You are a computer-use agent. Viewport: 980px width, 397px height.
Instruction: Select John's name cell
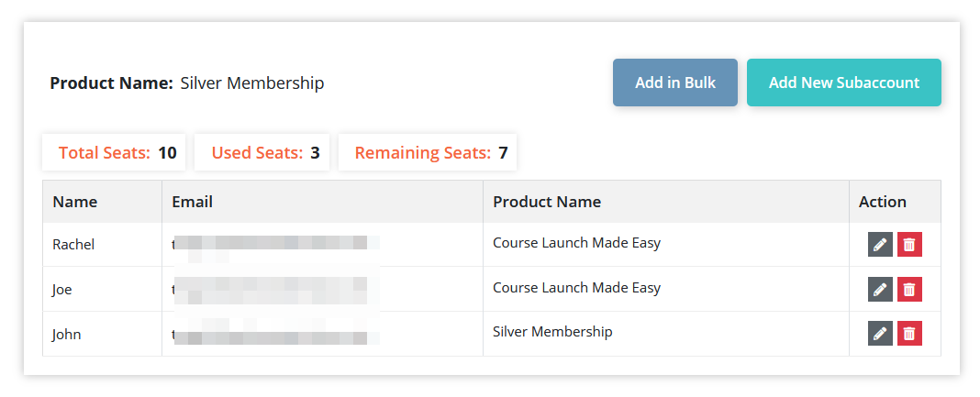(x=67, y=335)
